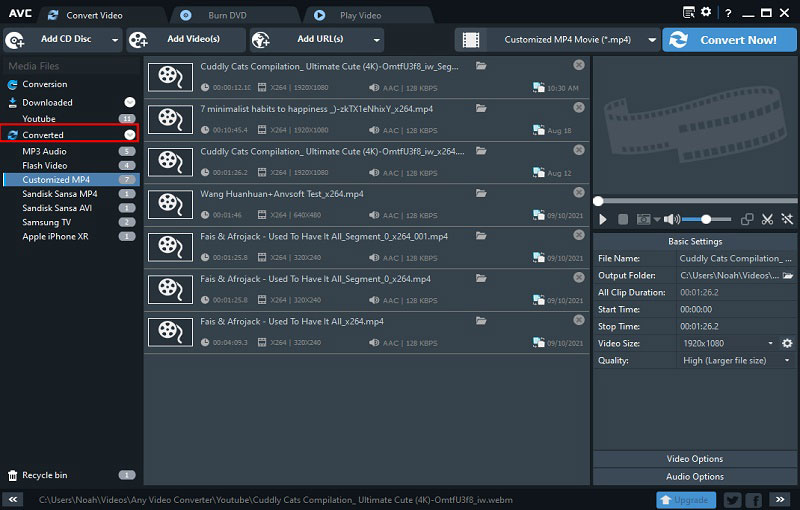
Task: Remove Wang Huanhuan+Anvsoft Test file entry
Action: (579, 192)
